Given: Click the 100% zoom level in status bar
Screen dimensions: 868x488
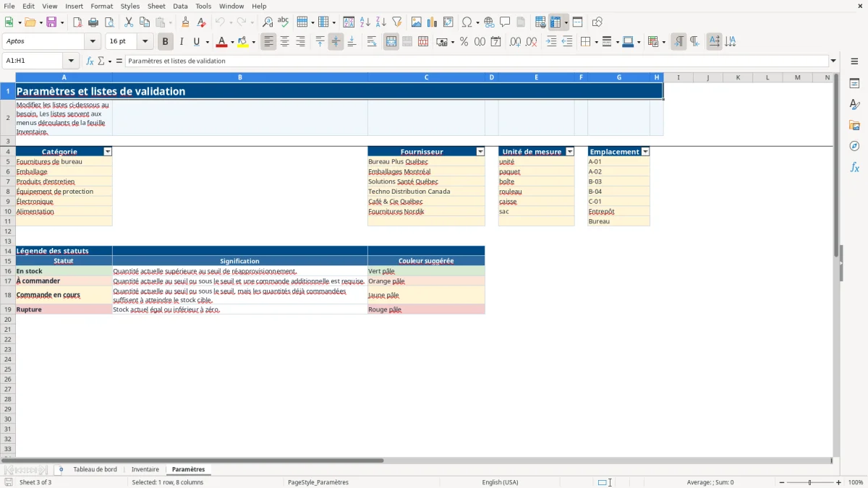Looking at the screenshot, I should pyautogui.click(x=856, y=482).
